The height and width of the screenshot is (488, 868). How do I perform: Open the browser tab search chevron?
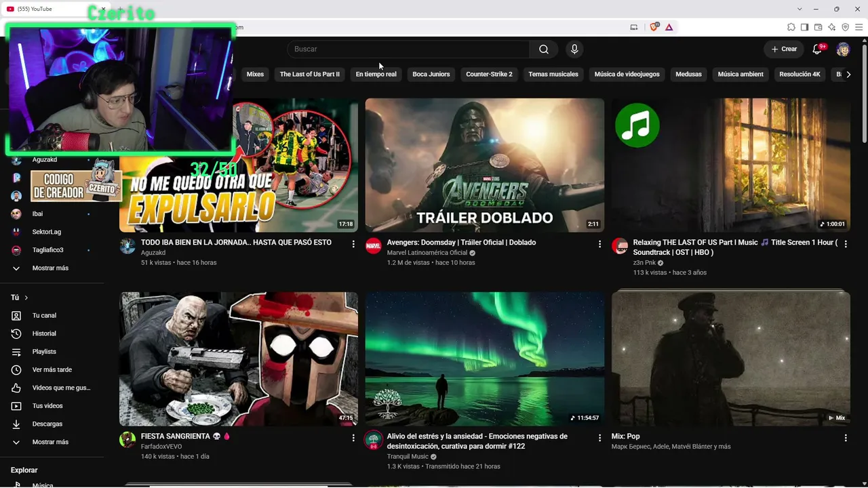(801, 9)
